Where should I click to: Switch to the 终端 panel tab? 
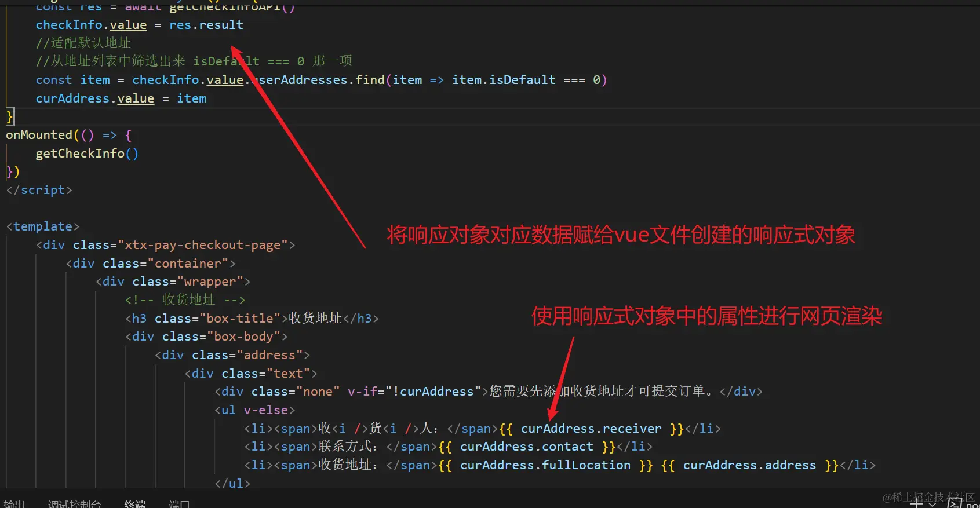coord(135,504)
